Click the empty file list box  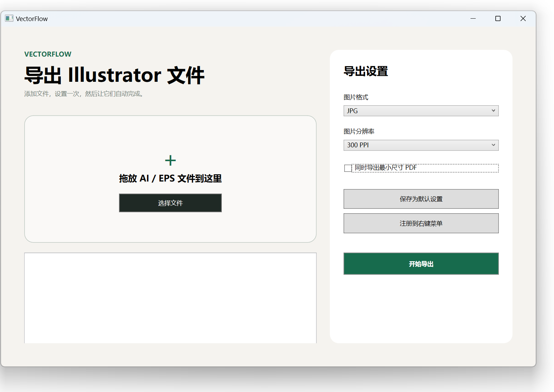(x=170, y=298)
